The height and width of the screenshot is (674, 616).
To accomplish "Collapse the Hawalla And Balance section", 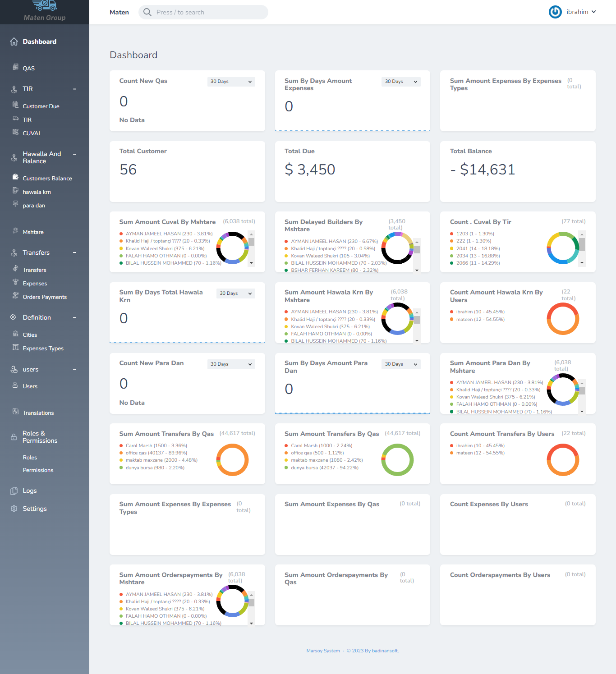I will coord(75,154).
